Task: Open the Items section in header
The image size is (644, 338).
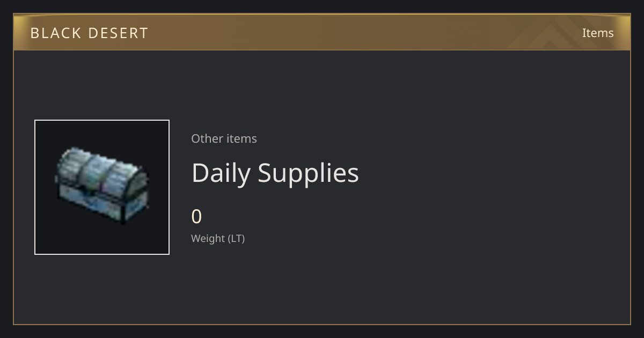Action: pos(598,33)
